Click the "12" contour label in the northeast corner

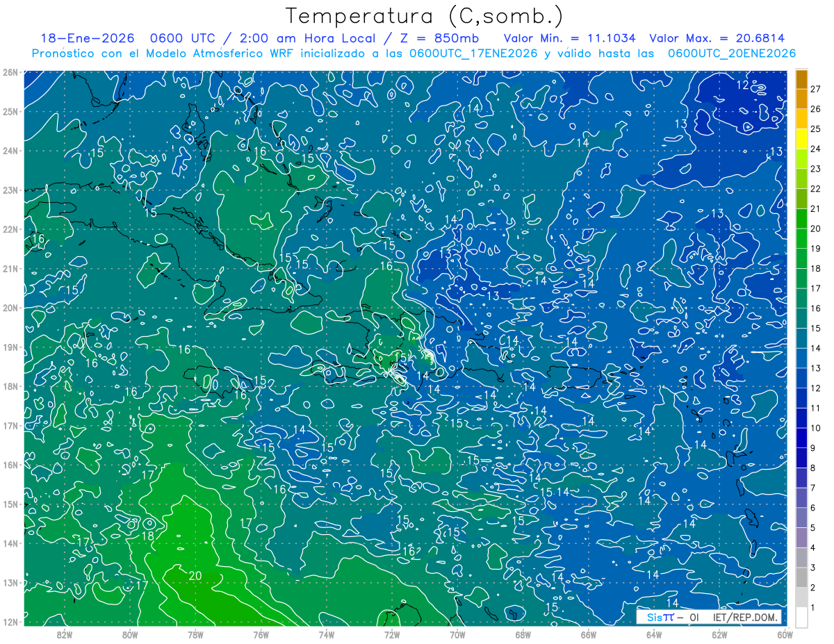tap(743, 85)
